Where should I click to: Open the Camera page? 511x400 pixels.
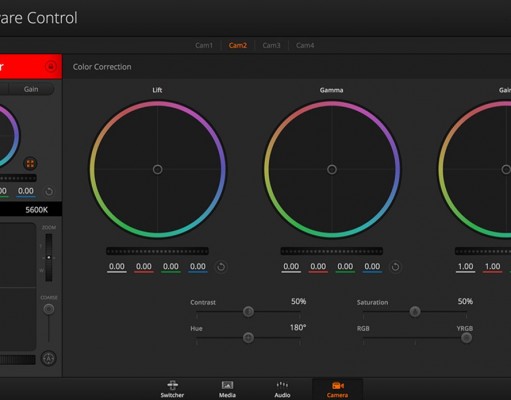(337, 389)
